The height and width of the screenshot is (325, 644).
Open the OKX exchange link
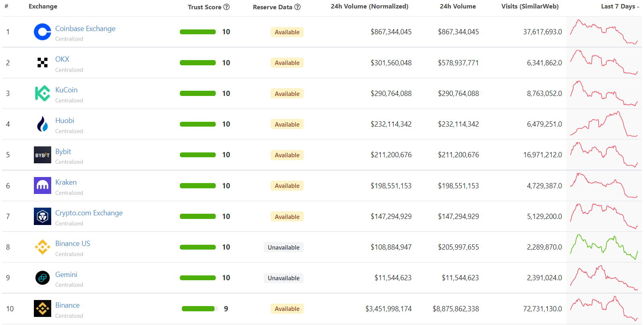[62, 59]
